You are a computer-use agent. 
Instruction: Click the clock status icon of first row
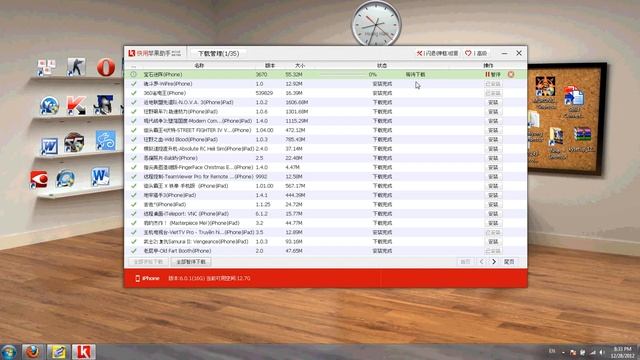(133, 74)
